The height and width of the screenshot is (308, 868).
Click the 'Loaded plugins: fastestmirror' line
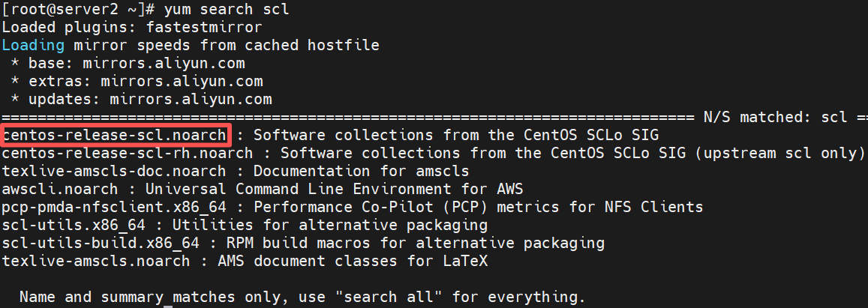pyautogui.click(x=132, y=28)
